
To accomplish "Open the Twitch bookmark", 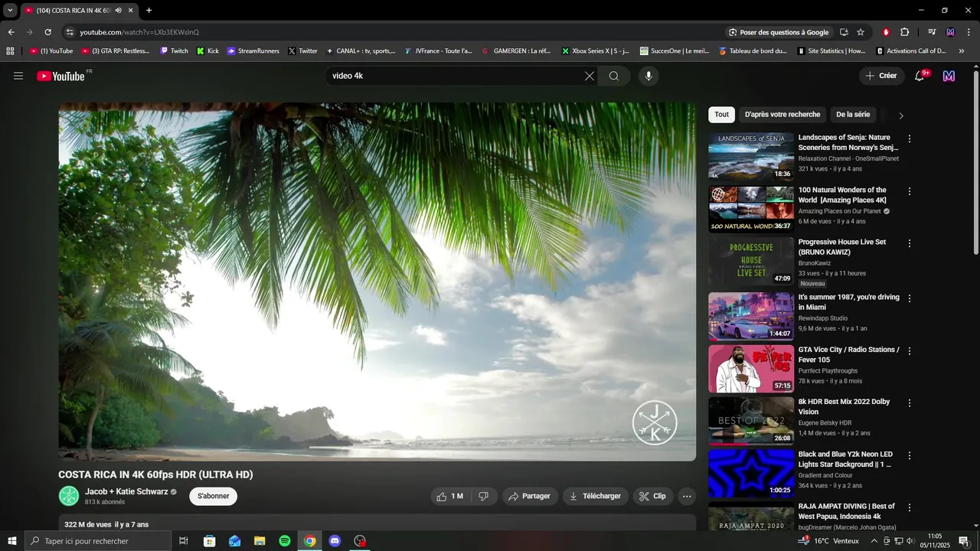I will (174, 51).
